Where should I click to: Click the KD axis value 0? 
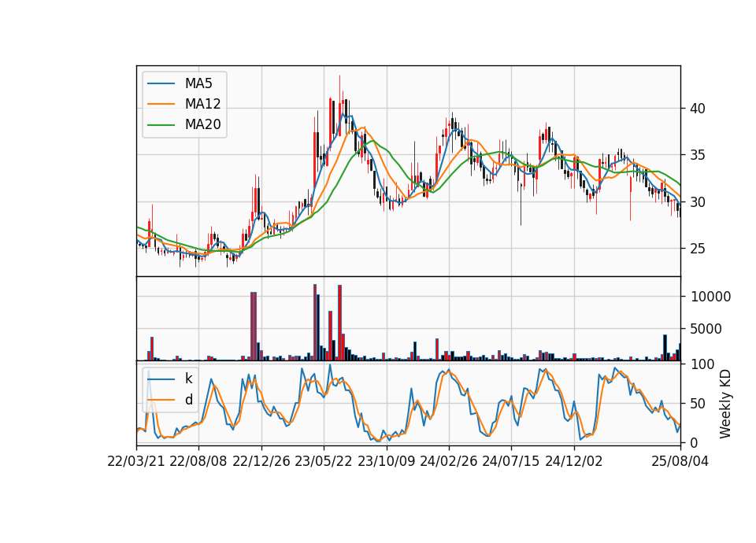(x=695, y=443)
